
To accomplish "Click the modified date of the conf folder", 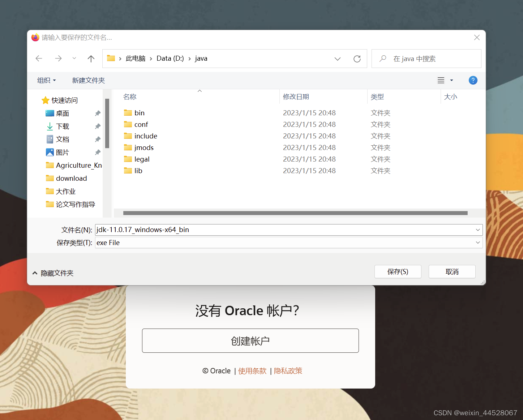I will (x=309, y=124).
